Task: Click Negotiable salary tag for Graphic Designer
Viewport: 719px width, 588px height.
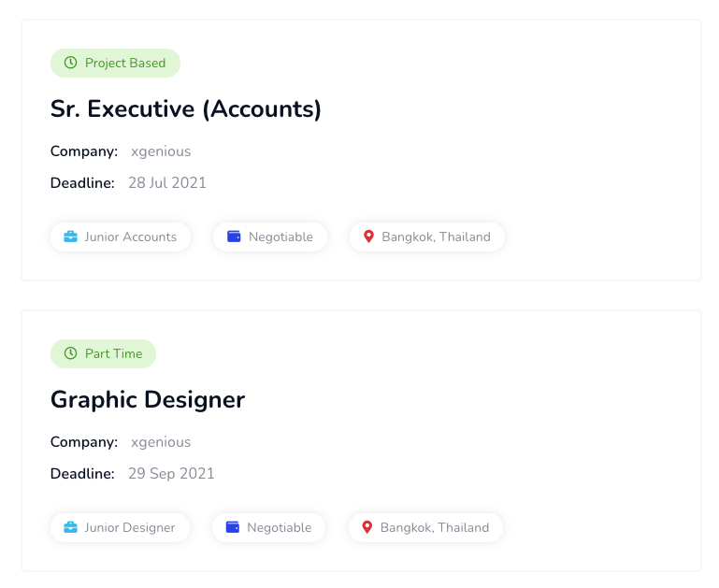Action: click(x=269, y=528)
